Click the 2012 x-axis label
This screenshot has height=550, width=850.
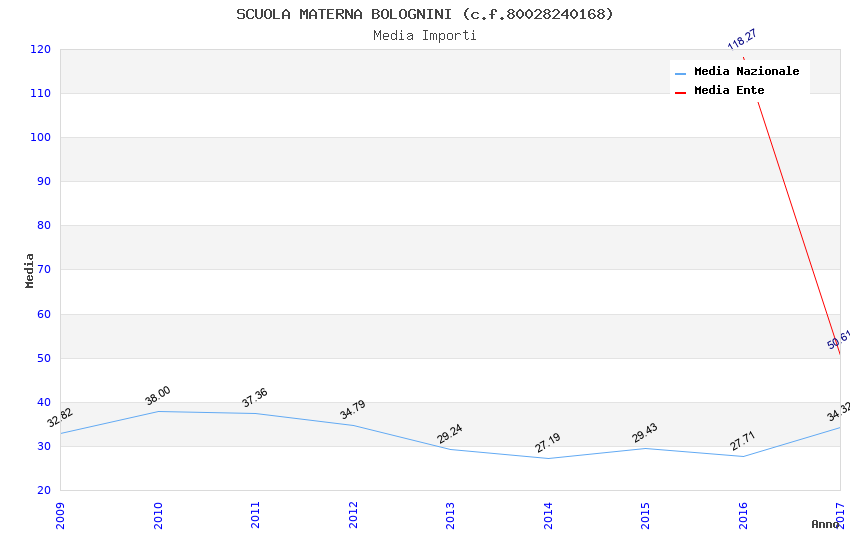coord(353,515)
